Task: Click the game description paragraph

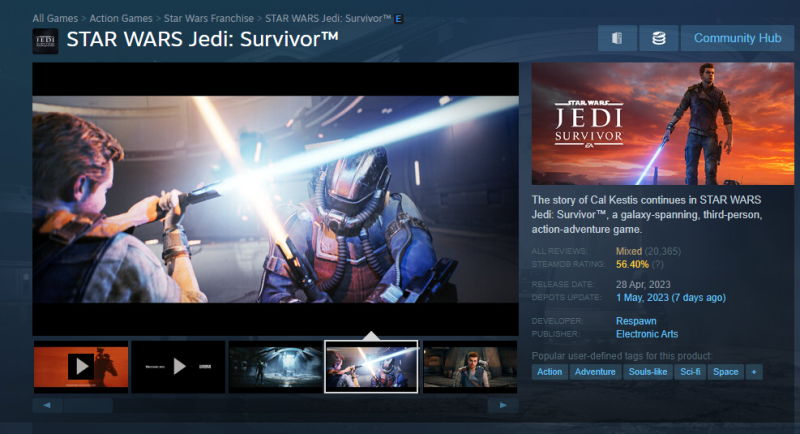Action: click(x=647, y=215)
